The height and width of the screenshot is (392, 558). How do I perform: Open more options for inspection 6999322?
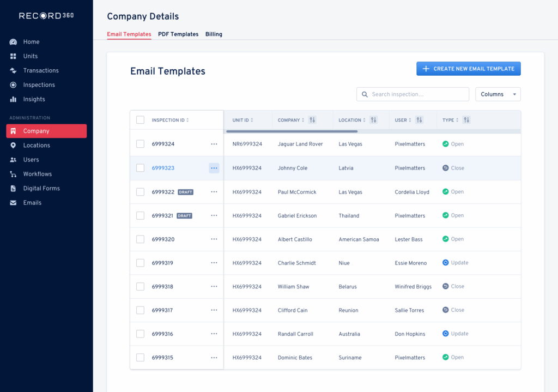pyautogui.click(x=214, y=192)
